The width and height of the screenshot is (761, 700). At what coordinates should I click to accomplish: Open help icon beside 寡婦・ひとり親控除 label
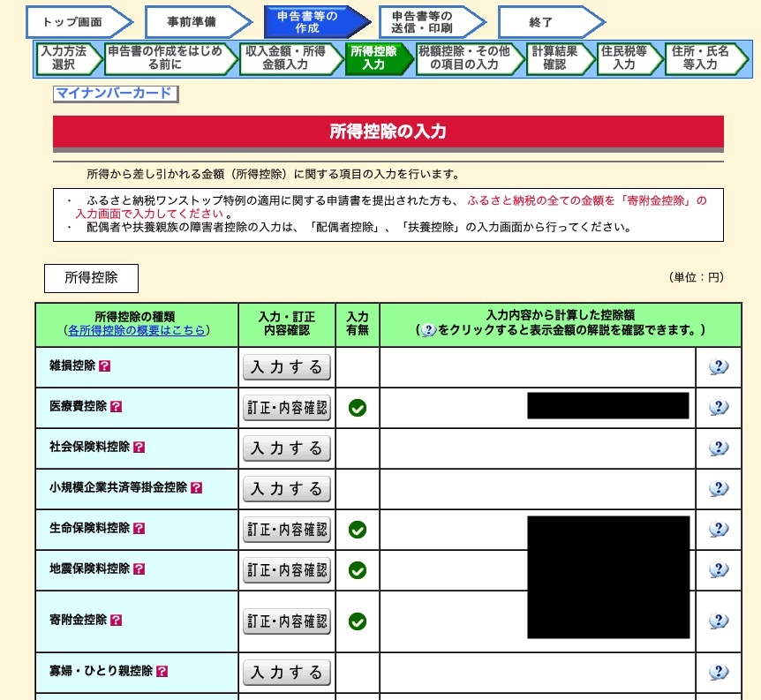(162, 672)
